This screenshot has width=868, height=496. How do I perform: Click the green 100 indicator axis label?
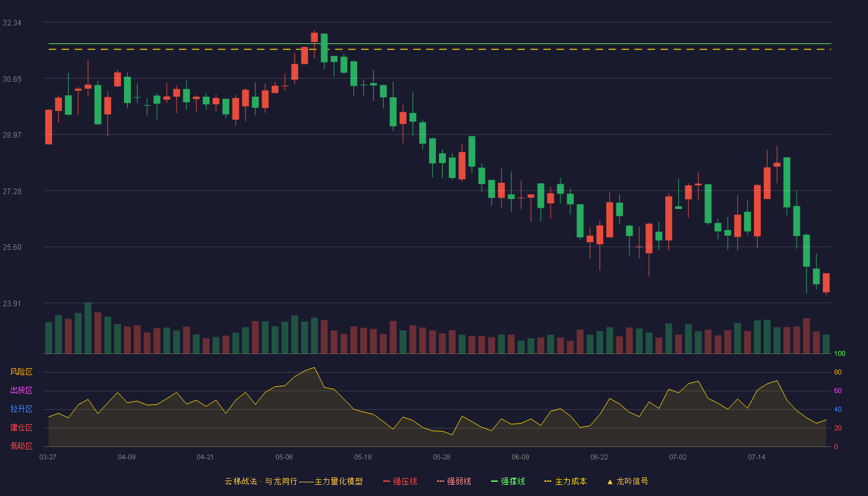[839, 354]
